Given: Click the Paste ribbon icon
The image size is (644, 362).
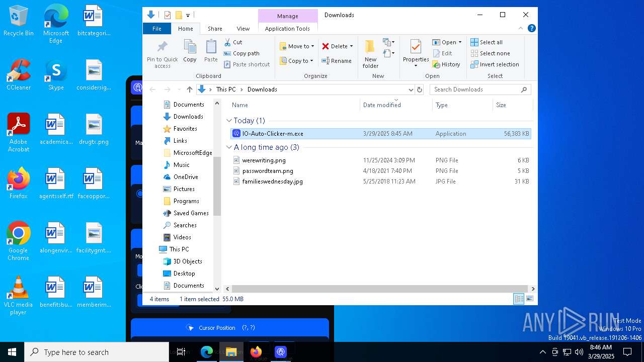Looking at the screenshot, I should pyautogui.click(x=211, y=51).
